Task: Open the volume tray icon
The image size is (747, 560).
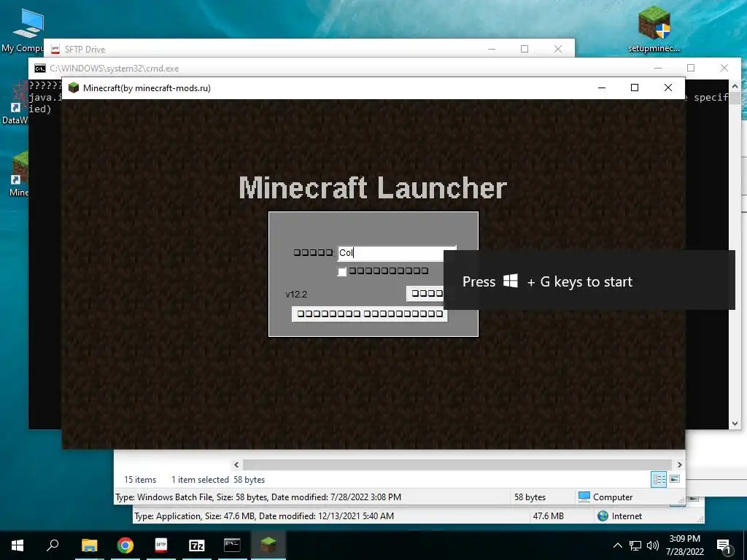Action: [653, 545]
